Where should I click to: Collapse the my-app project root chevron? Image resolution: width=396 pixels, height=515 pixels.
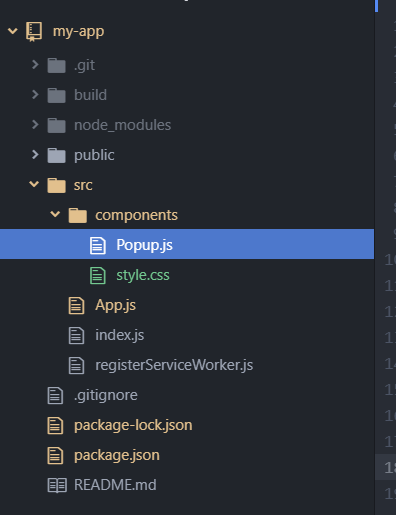point(13,31)
